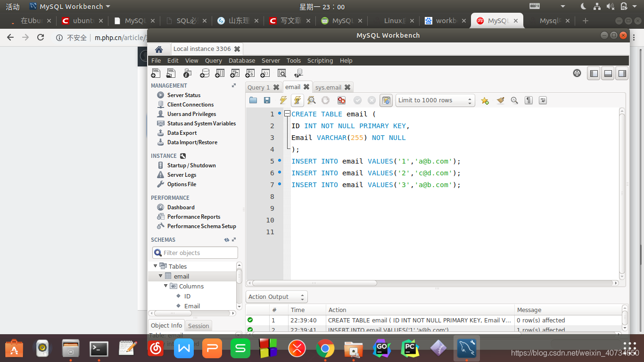Open Google Chrome from the dock
The image size is (644, 362).
coord(325,349)
